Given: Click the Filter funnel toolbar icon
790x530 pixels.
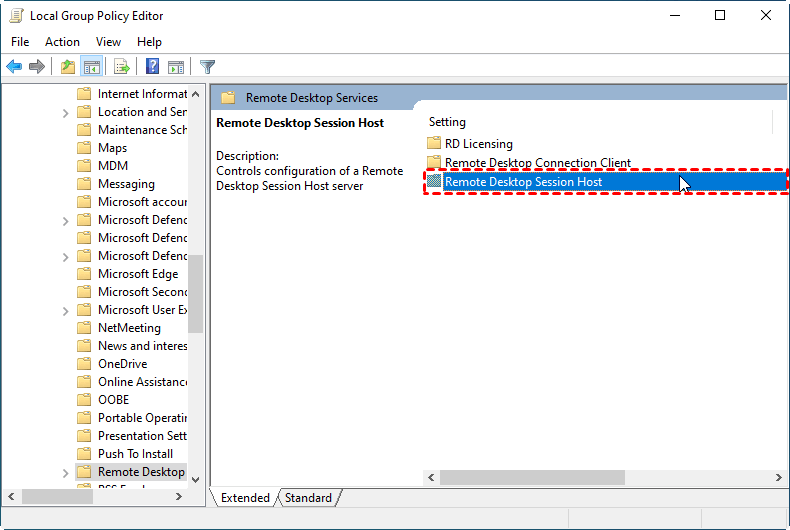Looking at the screenshot, I should click(207, 67).
